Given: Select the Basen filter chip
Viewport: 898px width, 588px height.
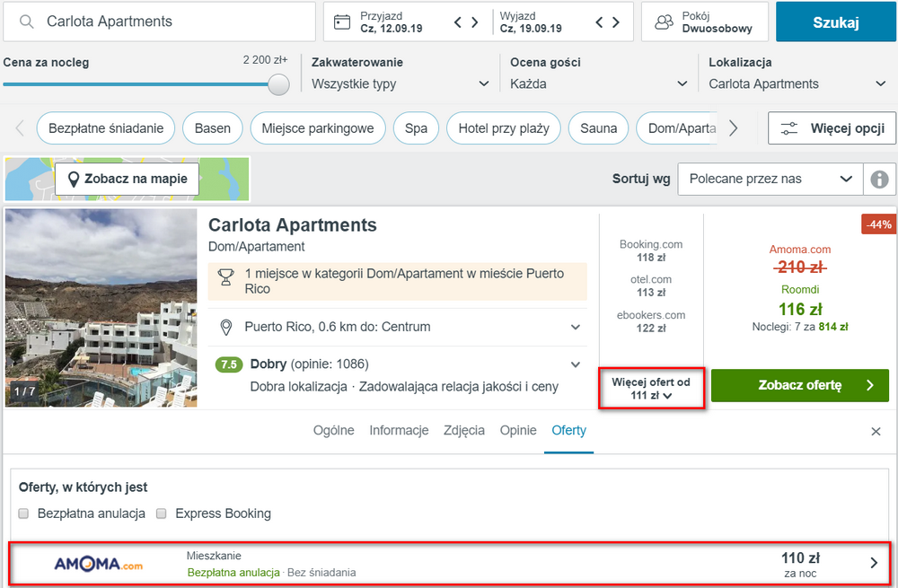Looking at the screenshot, I should [213, 128].
